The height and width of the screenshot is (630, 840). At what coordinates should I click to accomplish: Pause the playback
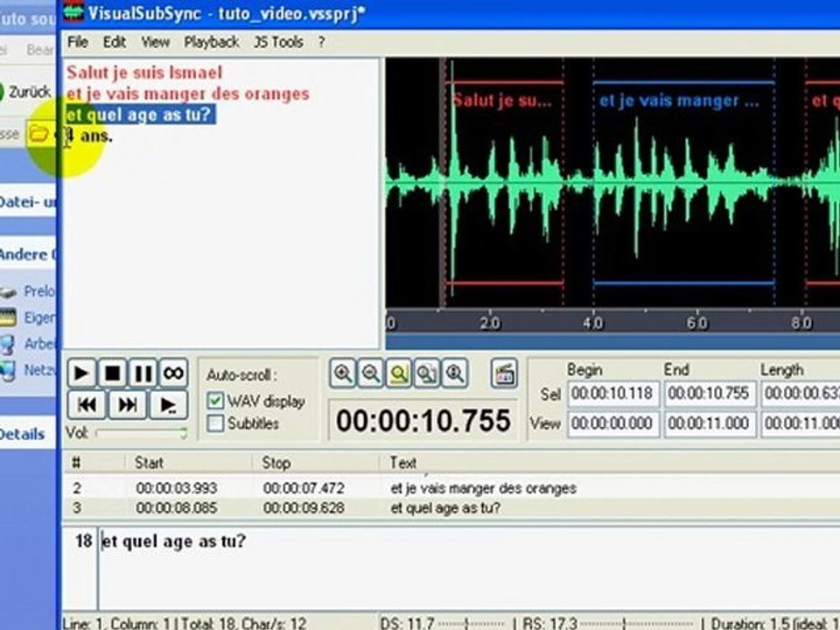(x=143, y=373)
